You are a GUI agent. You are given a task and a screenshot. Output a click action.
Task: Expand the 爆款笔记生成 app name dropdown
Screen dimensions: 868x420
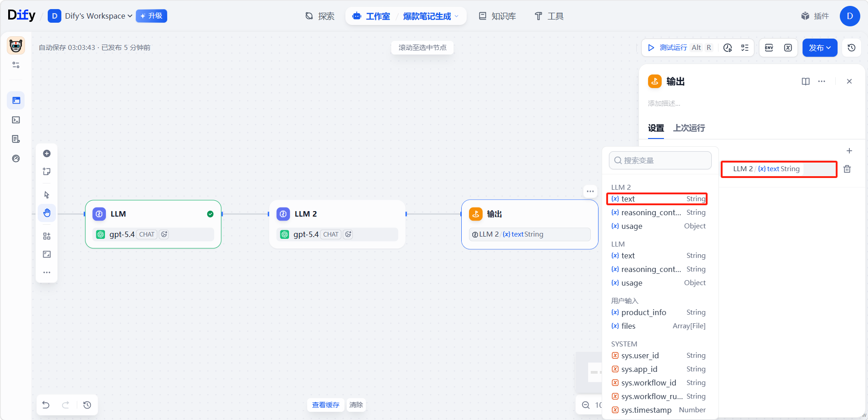point(430,16)
